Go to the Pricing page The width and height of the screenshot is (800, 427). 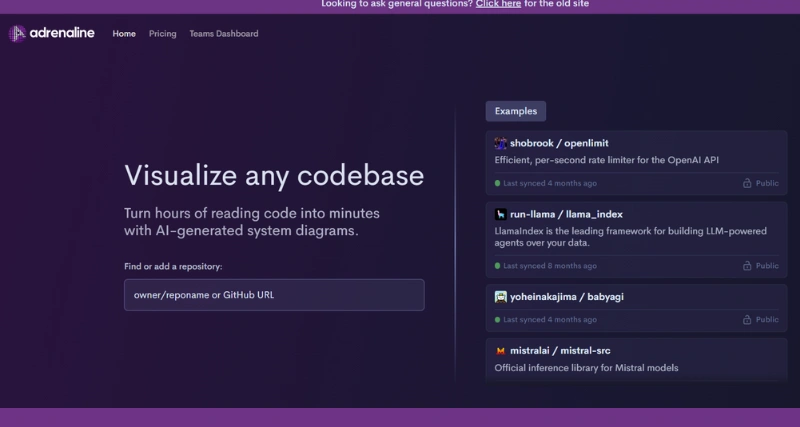(x=162, y=34)
